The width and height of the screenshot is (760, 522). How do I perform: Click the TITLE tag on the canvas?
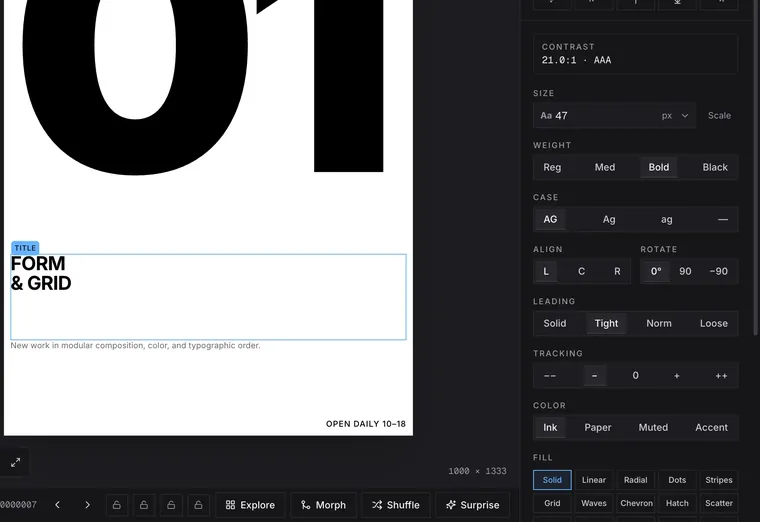[x=25, y=248]
